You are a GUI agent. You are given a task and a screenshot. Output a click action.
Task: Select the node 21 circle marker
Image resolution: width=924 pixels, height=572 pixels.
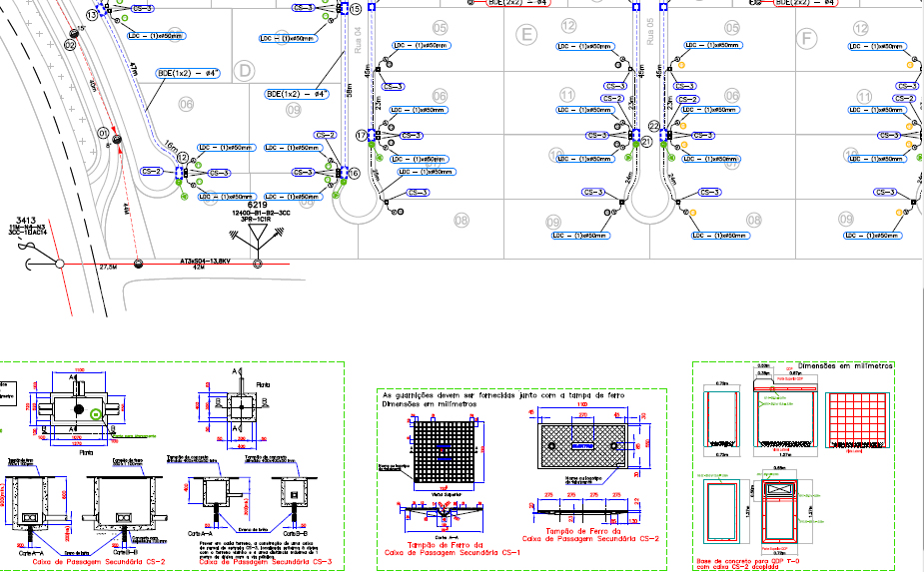pyautogui.click(x=646, y=142)
